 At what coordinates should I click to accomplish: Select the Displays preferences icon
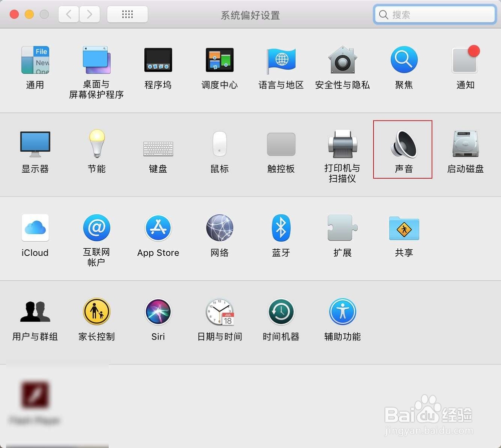coord(35,144)
